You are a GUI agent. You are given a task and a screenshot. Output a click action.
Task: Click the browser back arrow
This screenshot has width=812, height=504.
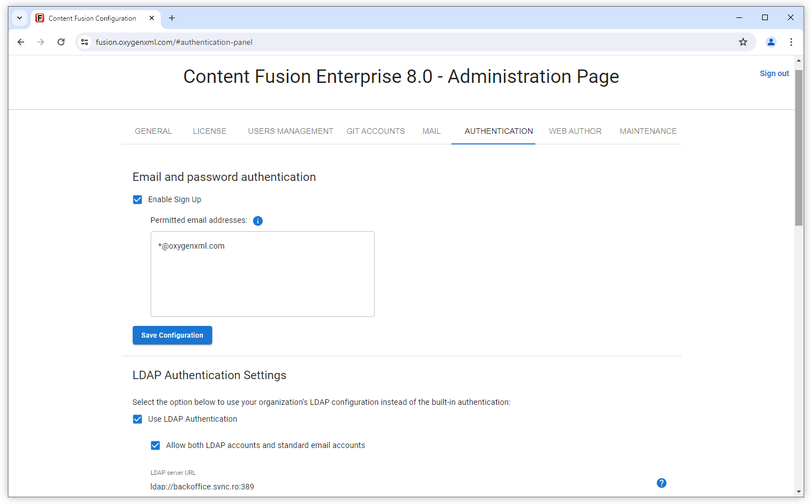pos(21,42)
